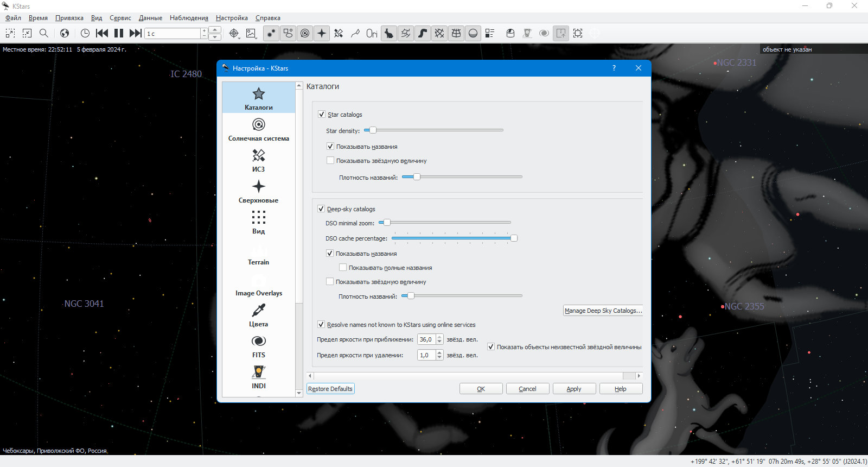This screenshot has height=467, width=868.
Task: Select the Солнечная система settings page
Action: coord(259,129)
